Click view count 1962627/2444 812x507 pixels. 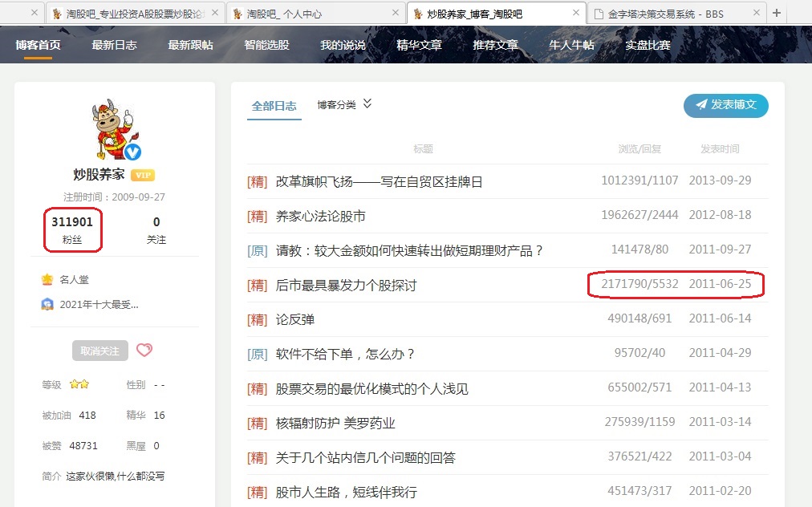pos(639,215)
